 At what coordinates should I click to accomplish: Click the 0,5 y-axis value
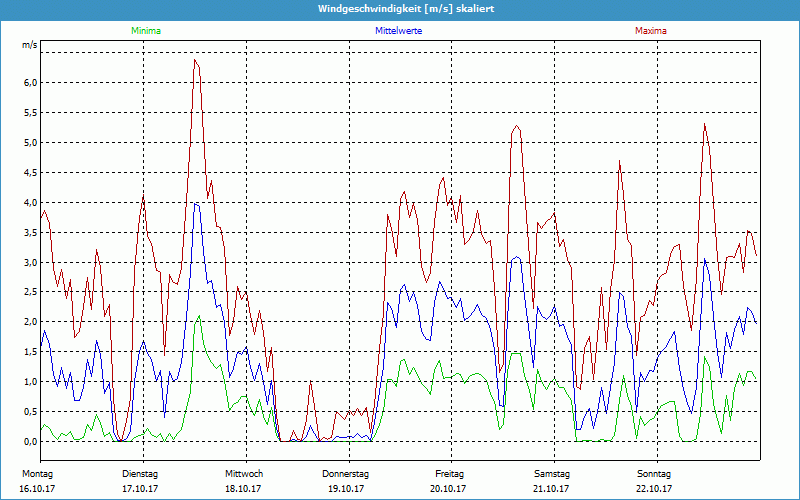coord(31,412)
